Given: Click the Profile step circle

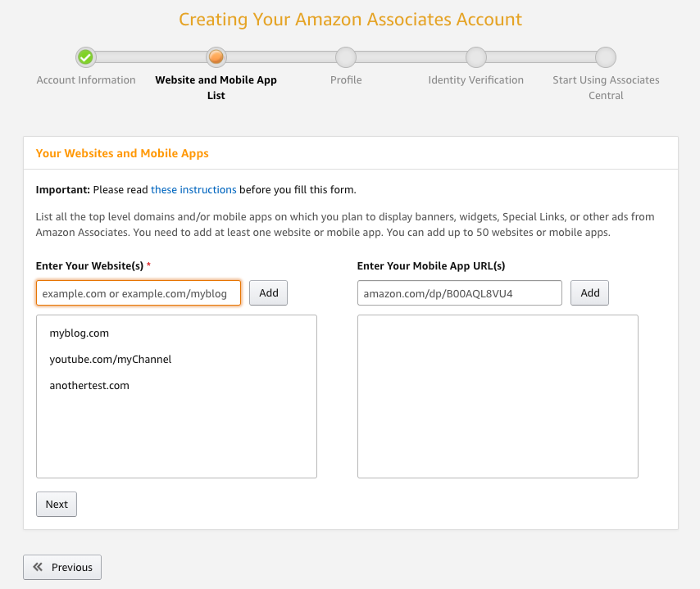Looking at the screenshot, I should tap(345, 57).
